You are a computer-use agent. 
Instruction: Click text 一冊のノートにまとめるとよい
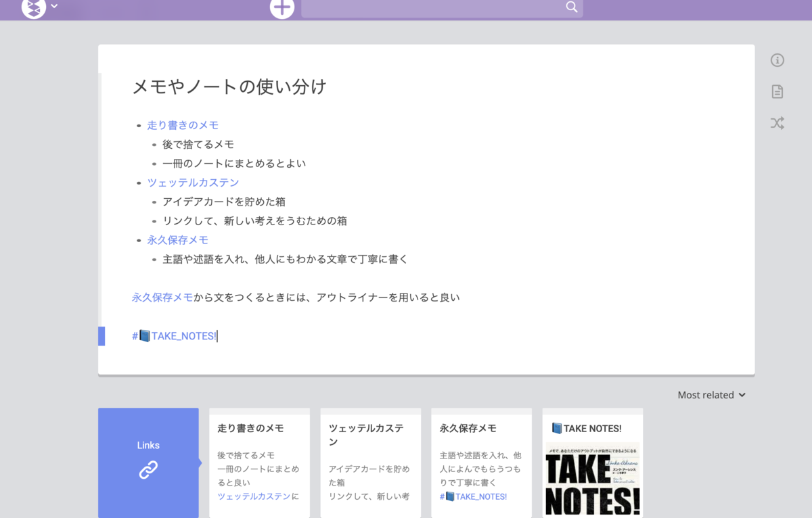(x=234, y=163)
